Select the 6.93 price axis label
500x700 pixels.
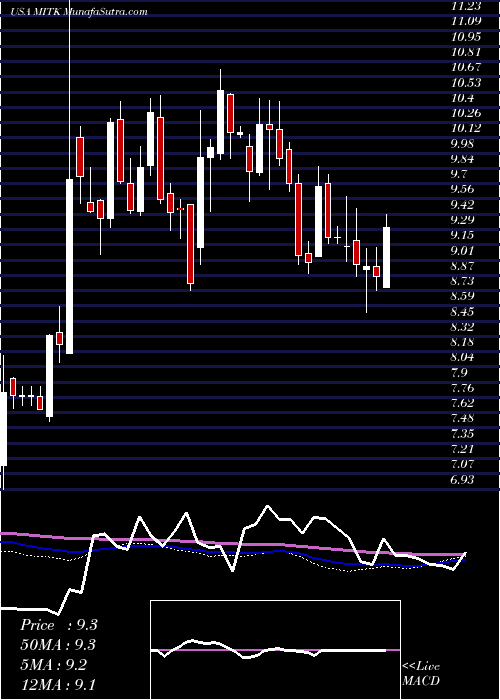coord(463,479)
